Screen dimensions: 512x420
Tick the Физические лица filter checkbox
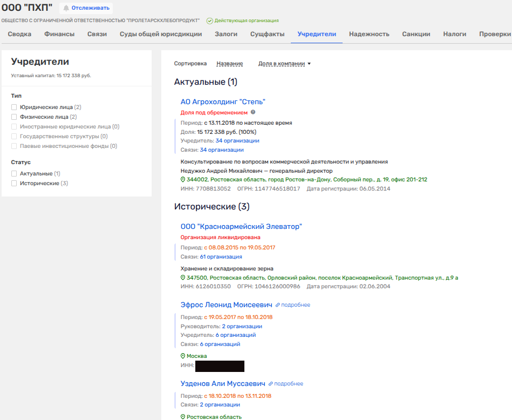[x=15, y=117]
